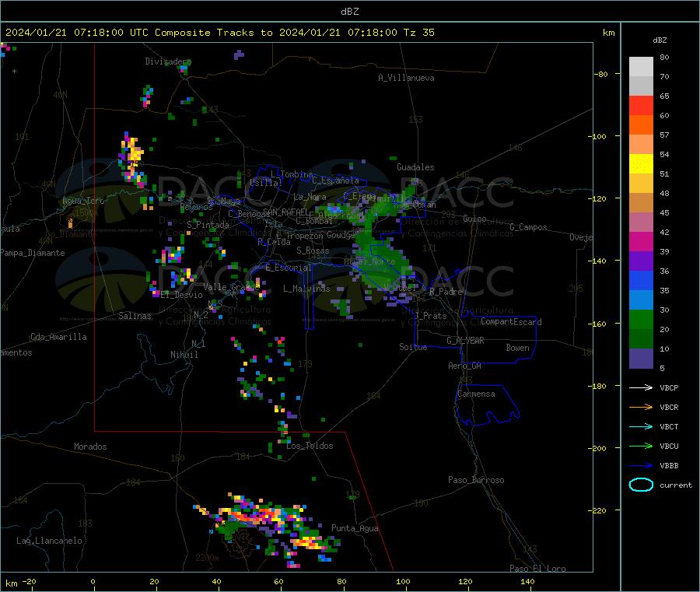Click the dBZ title at top

click(x=349, y=12)
